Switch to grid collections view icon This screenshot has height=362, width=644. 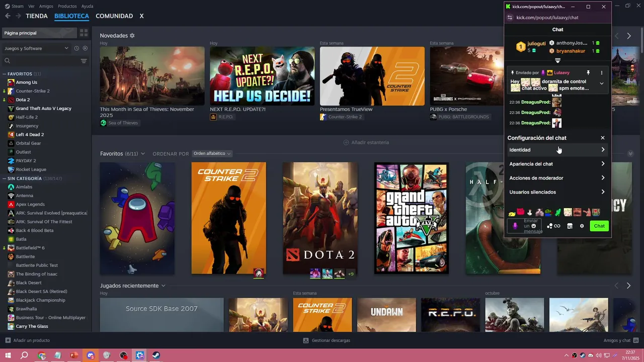(x=84, y=33)
